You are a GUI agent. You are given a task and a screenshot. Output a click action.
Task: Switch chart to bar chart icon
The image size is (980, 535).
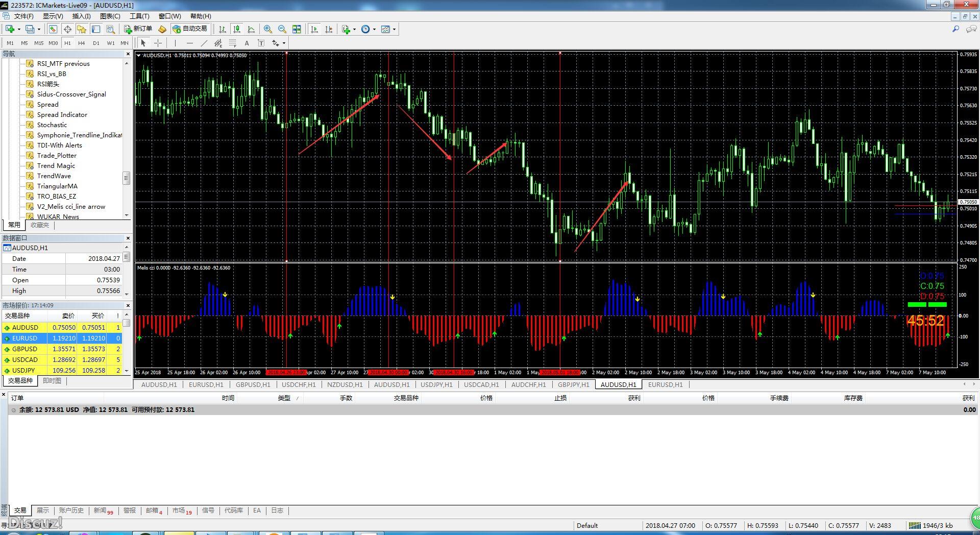[222, 29]
